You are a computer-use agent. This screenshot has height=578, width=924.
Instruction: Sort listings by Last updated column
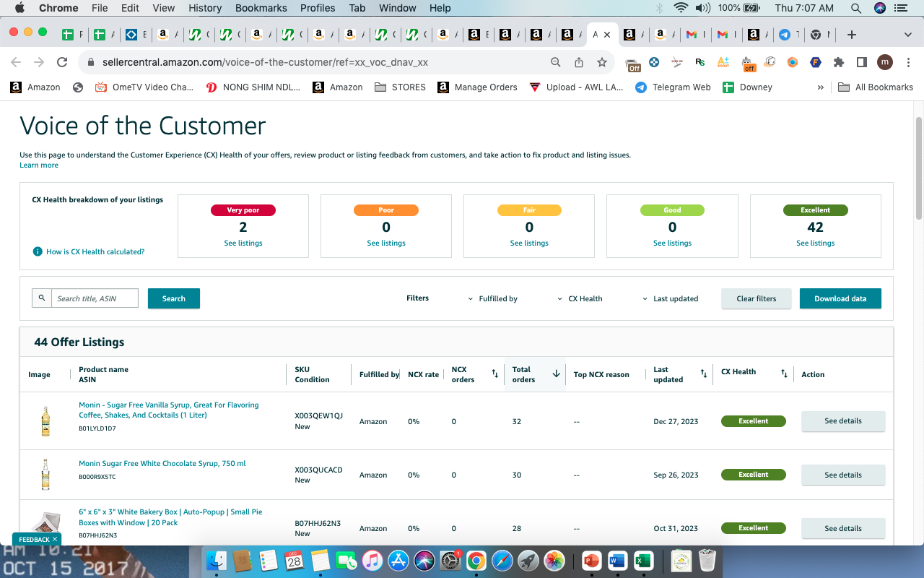(704, 374)
